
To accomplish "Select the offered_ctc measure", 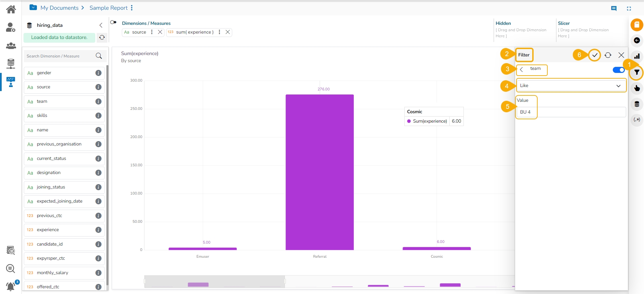I will pos(64,286).
